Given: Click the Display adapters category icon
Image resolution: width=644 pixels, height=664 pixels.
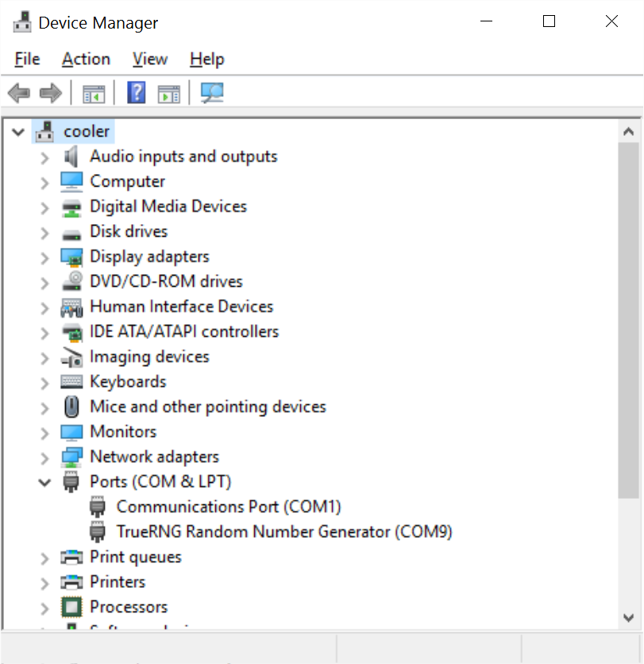Looking at the screenshot, I should pos(70,256).
